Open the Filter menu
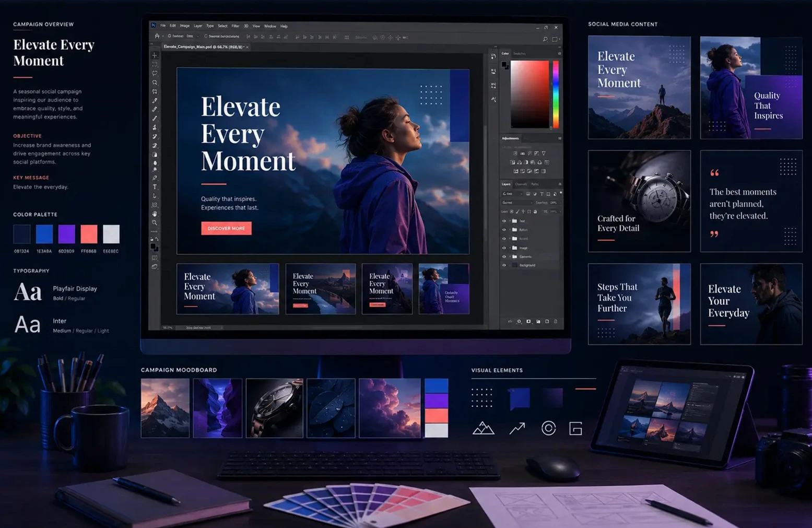Viewport: 812px width, 528px height. coord(236,26)
